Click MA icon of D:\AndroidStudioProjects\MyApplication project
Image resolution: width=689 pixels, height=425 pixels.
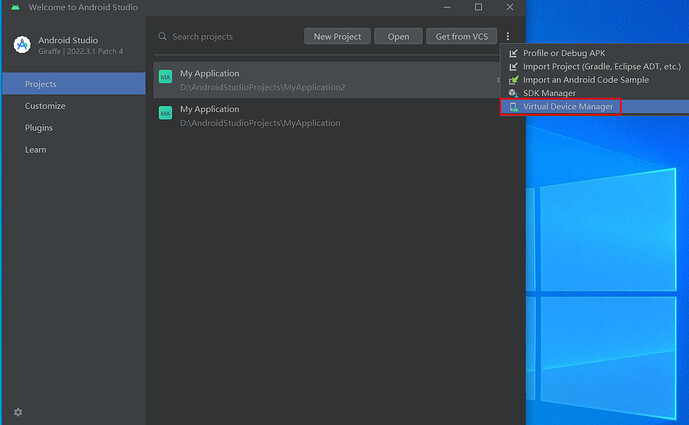coord(165,113)
